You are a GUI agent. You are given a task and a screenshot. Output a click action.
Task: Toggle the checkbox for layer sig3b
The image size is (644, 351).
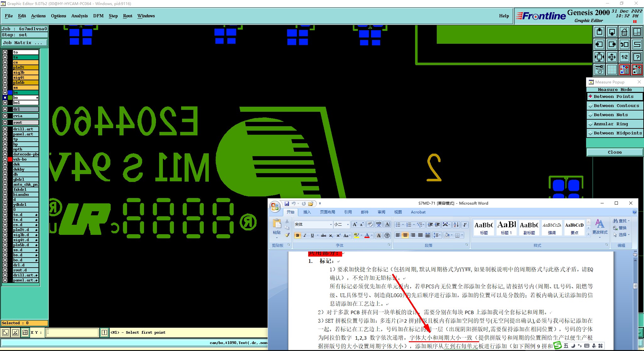(5, 72)
